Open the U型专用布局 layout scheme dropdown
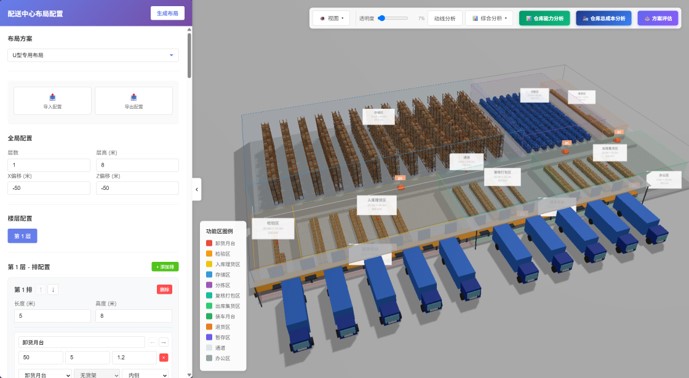Viewport: 689px width, 378px height. (x=93, y=55)
